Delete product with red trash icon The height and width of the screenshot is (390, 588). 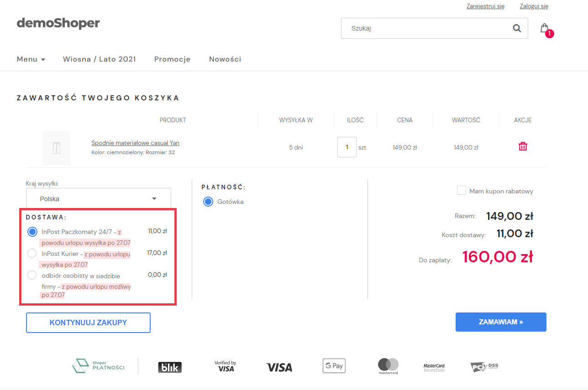point(523,146)
